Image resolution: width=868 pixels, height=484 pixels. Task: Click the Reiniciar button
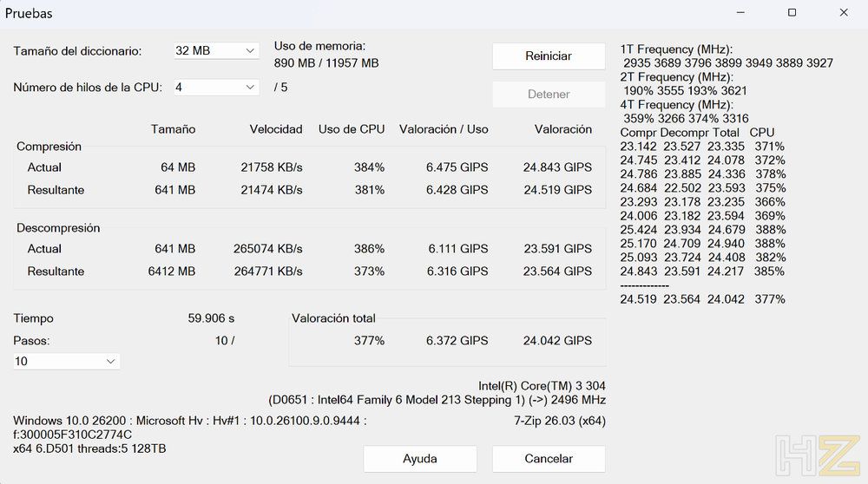549,56
